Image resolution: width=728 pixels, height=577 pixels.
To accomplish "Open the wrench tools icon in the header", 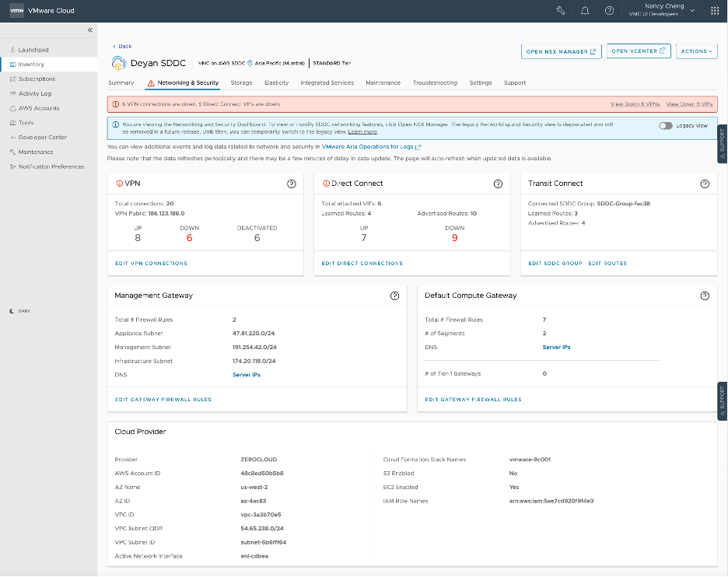I will (x=561, y=10).
